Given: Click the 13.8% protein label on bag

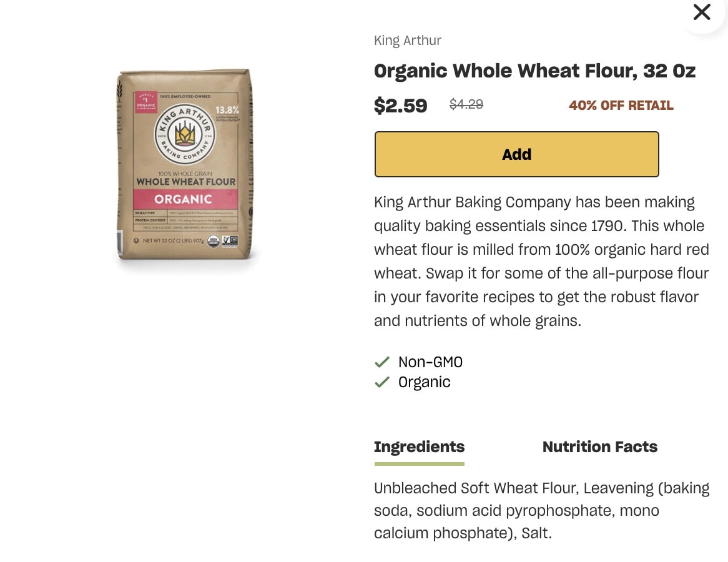Looking at the screenshot, I should pyautogui.click(x=227, y=110).
